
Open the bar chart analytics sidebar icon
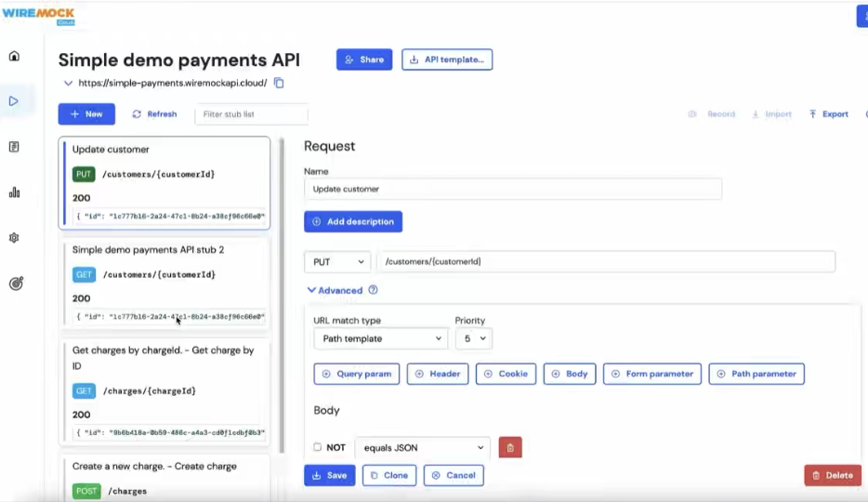(14, 192)
